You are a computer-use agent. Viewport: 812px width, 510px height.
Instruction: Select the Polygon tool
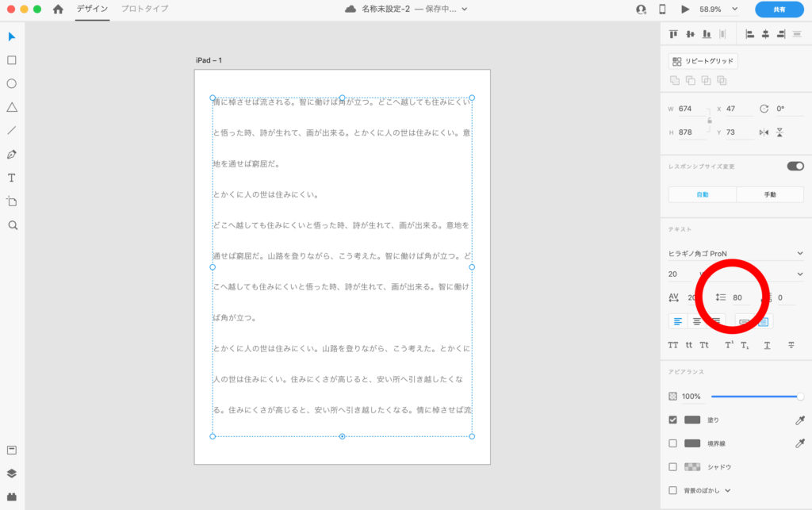point(12,107)
